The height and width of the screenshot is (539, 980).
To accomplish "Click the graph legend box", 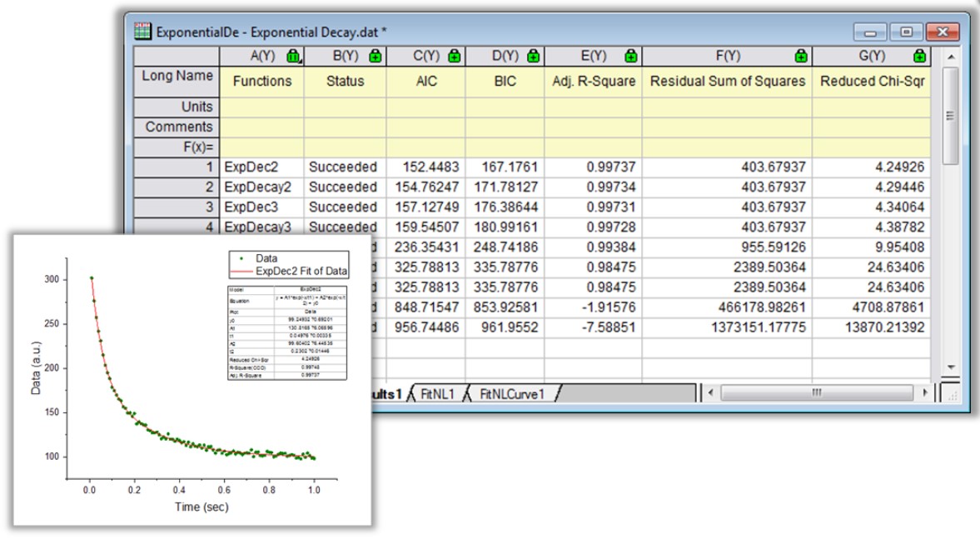I will (289, 264).
